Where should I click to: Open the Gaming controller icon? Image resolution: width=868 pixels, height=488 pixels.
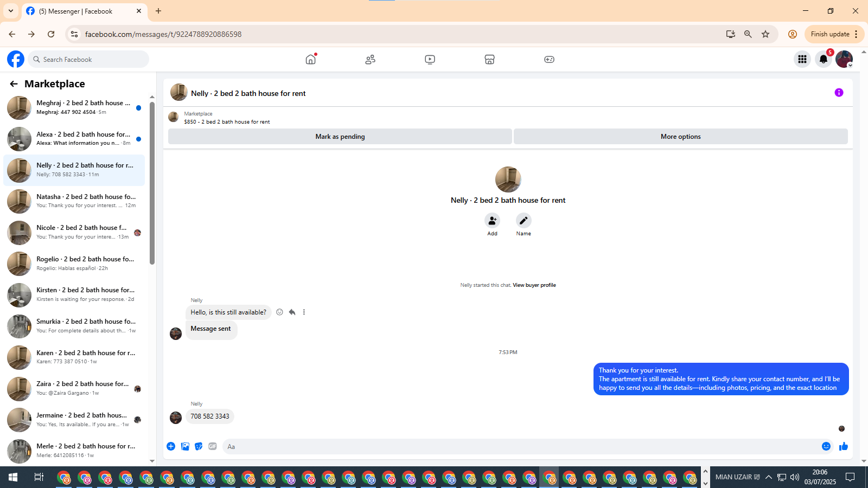tap(549, 60)
